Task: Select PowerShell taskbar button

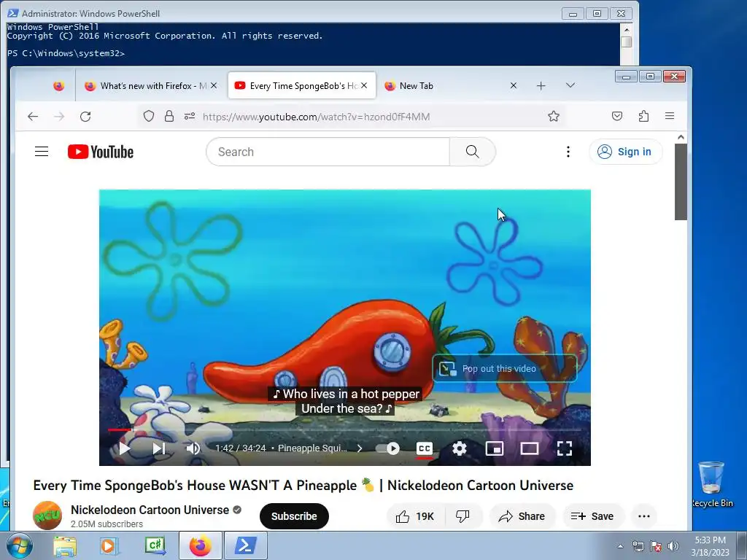Action: coord(246,545)
